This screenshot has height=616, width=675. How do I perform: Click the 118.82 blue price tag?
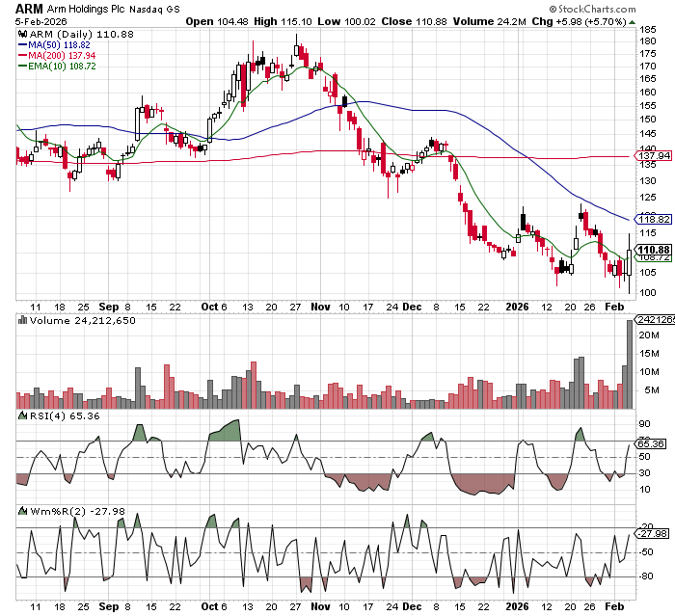(654, 220)
